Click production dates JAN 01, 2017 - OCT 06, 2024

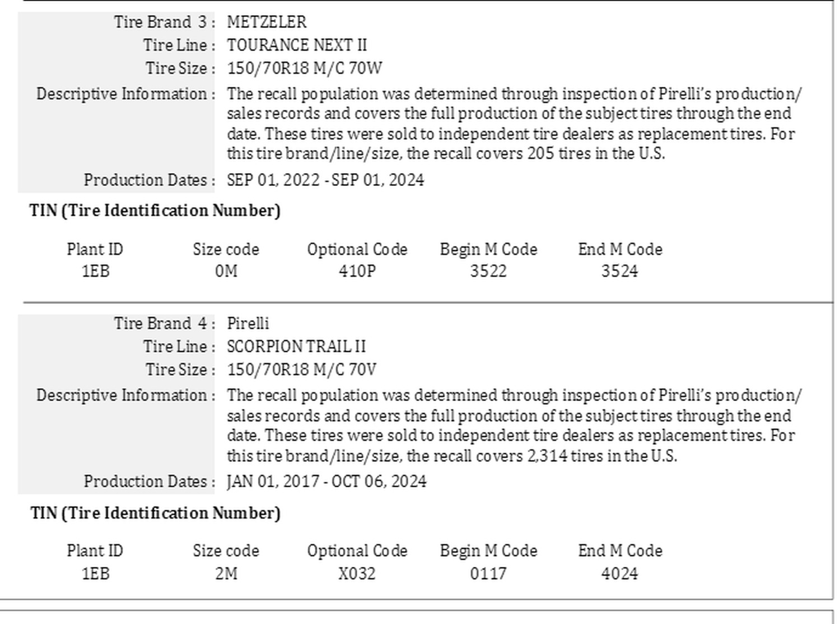(x=326, y=482)
